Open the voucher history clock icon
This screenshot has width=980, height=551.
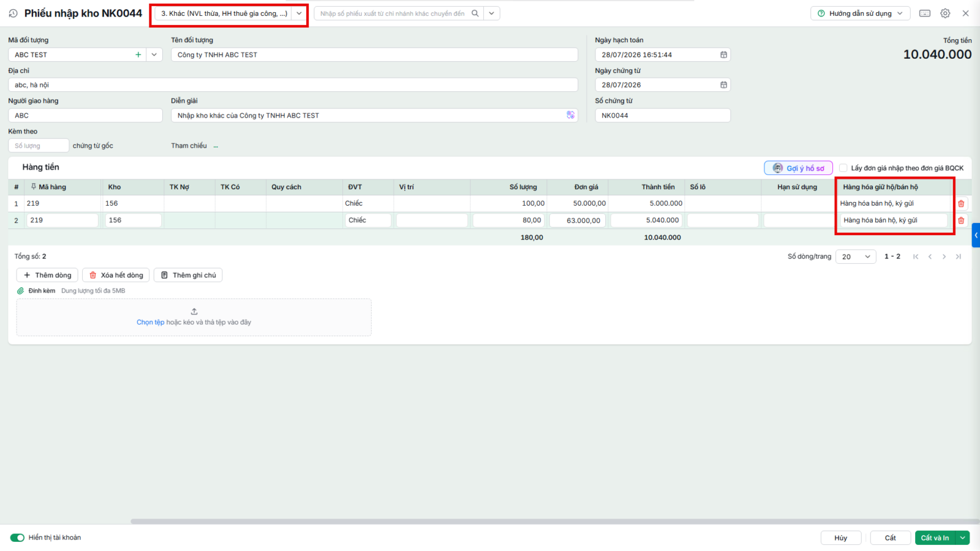[x=13, y=13]
